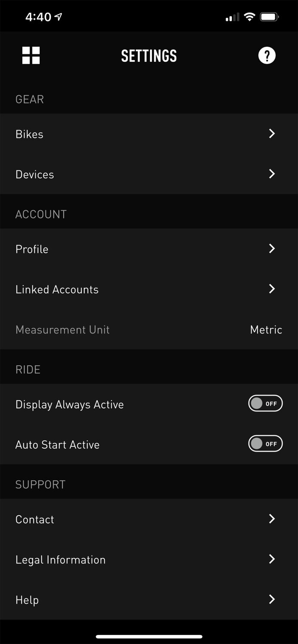Open the Contact support entry
The width and height of the screenshot is (298, 644).
click(35, 519)
